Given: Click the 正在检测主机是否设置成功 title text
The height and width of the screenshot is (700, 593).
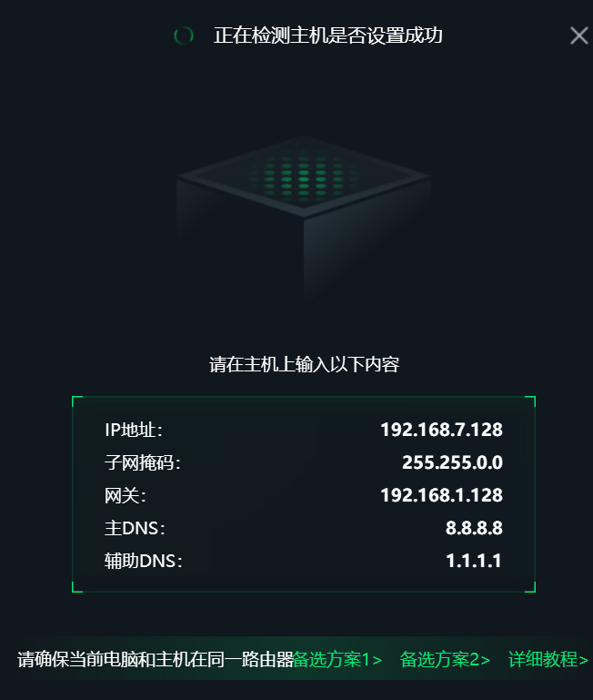Looking at the screenshot, I should click(x=328, y=36).
